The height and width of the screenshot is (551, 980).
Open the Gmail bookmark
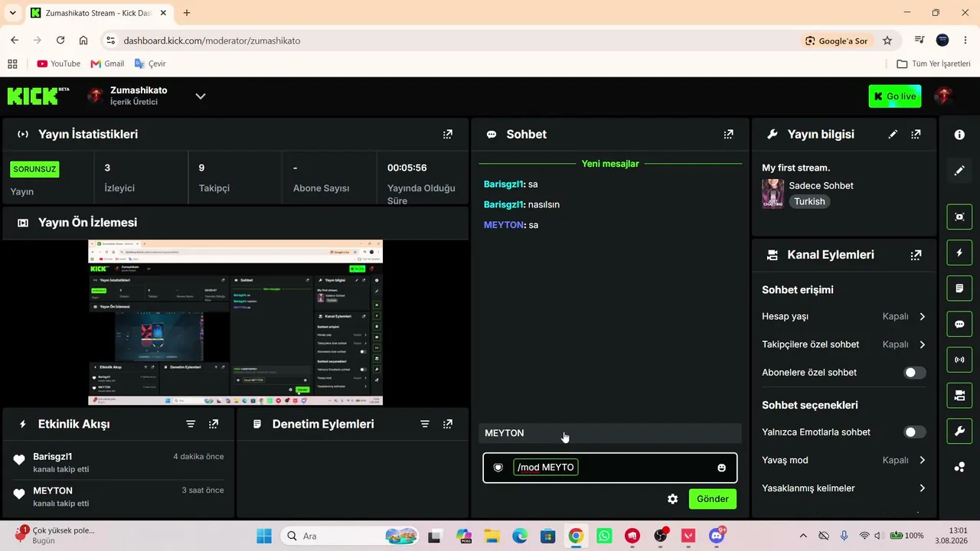click(107, 64)
